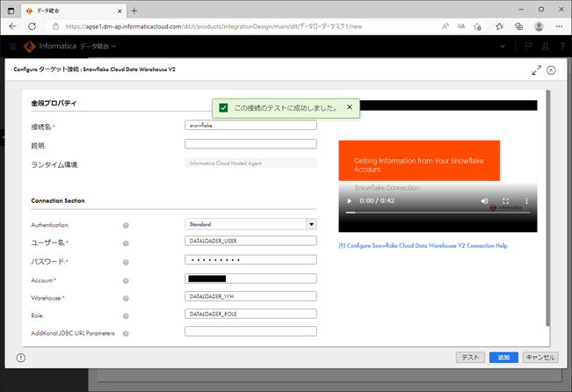
Task: Seek in the video progress bar
Action: (x=438, y=213)
